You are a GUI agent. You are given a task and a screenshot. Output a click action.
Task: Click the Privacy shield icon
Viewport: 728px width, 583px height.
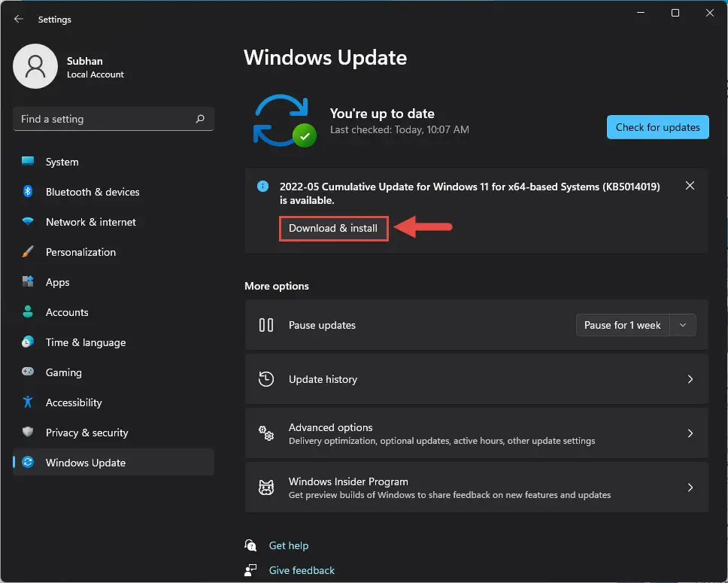click(x=28, y=432)
